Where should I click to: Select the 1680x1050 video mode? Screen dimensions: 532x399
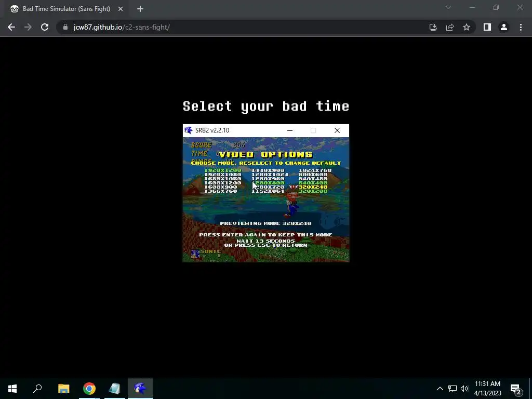click(222, 179)
